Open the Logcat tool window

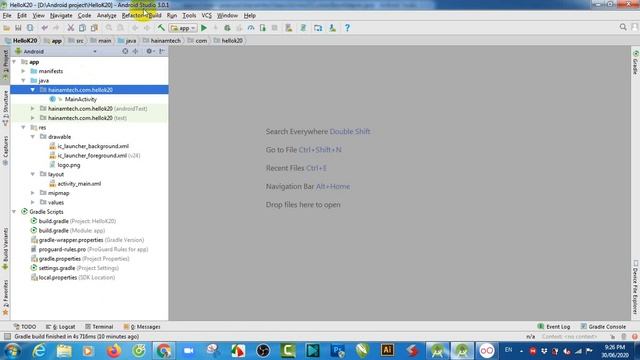(x=60, y=327)
